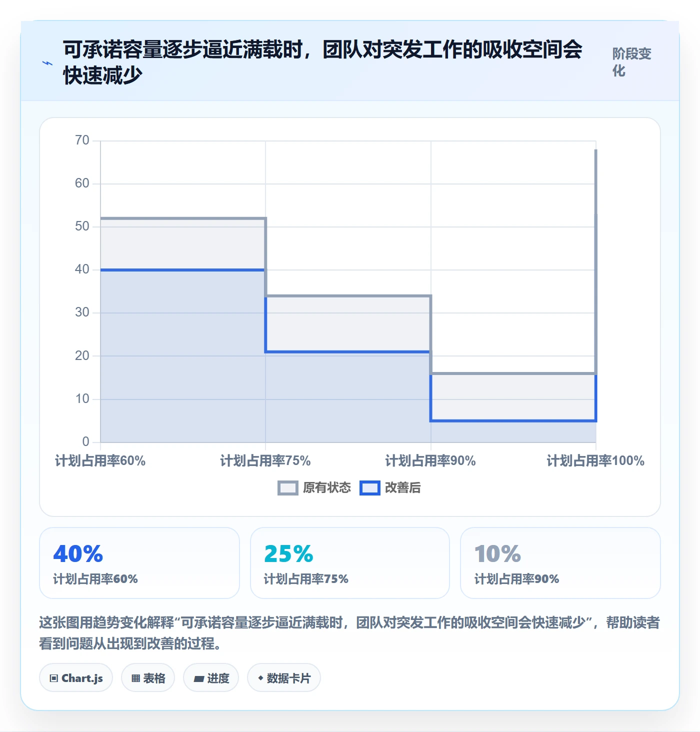The height and width of the screenshot is (732, 700).
Task: Click the y-axis value 50
Action: point(82,226)
